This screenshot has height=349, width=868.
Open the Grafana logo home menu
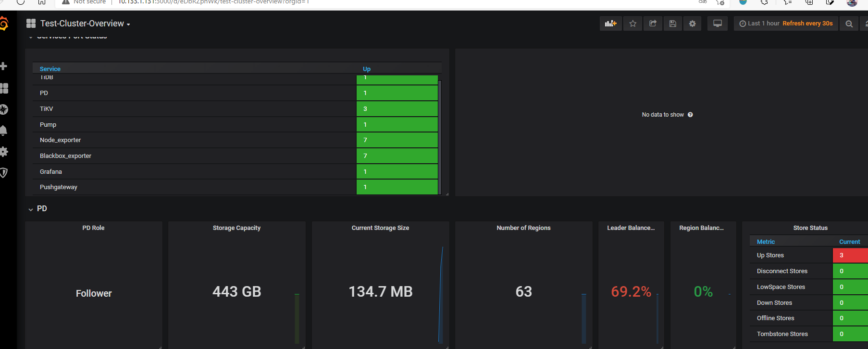4,24
